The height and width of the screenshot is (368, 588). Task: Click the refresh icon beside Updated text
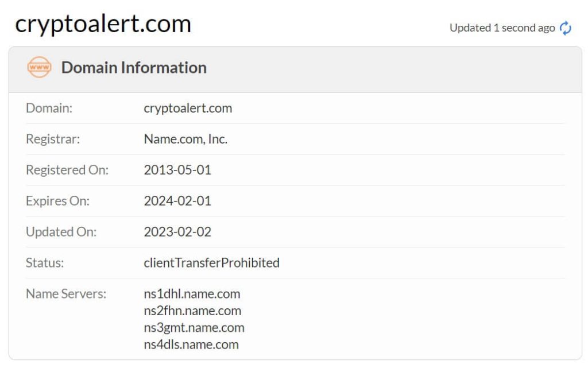point(566,28)
